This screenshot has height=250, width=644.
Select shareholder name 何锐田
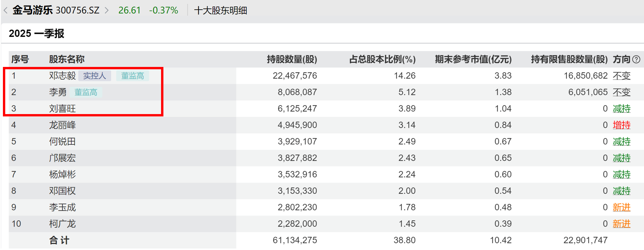click(x=62, y=141)
